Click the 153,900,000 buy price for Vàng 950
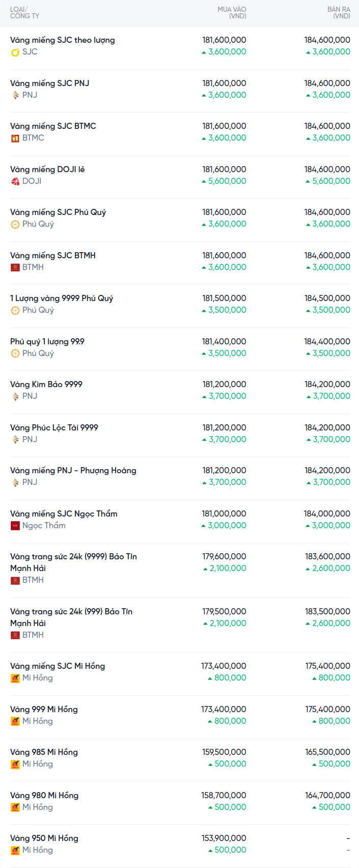 pyautogui.click(x=224, y=838)
